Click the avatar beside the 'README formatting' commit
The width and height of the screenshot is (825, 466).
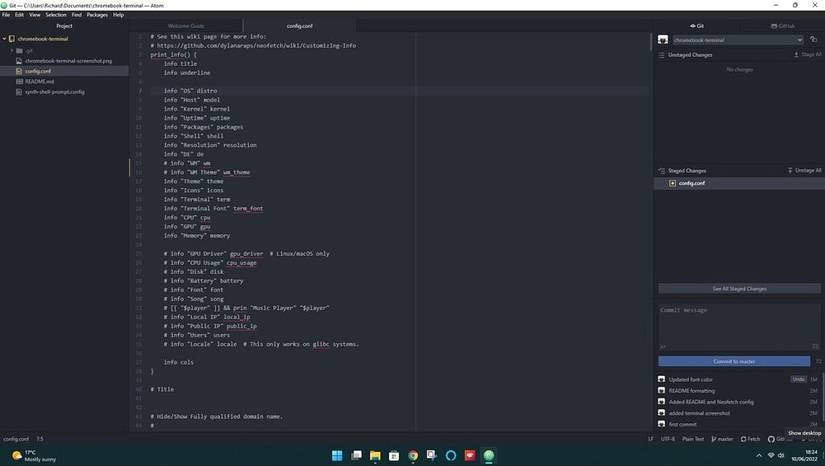tap(661, 390)
